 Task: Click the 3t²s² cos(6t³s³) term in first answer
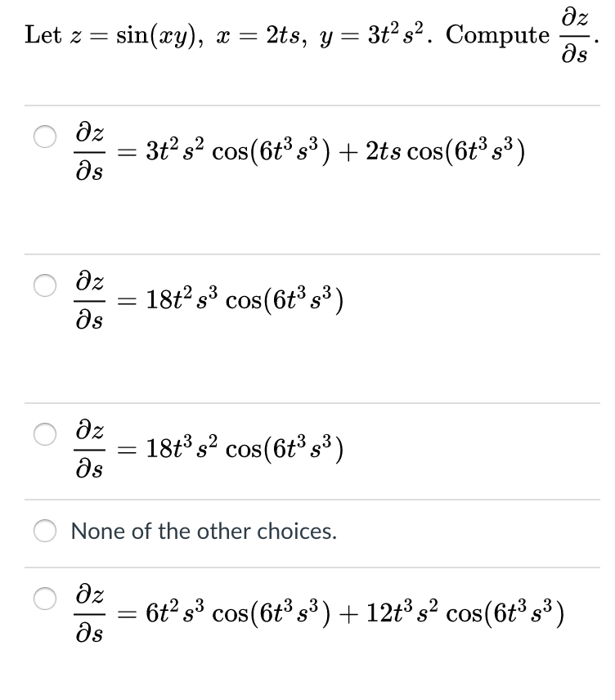(x=238, y=151)
